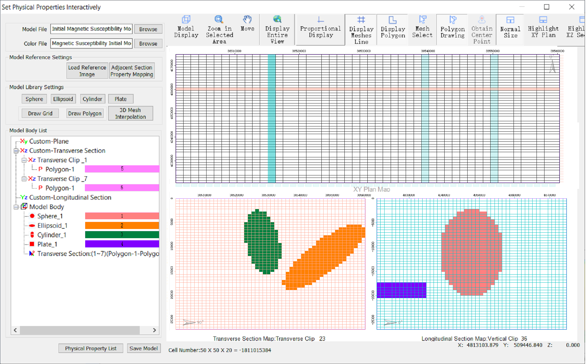Click the Model Body cube icon

(24, 207)
